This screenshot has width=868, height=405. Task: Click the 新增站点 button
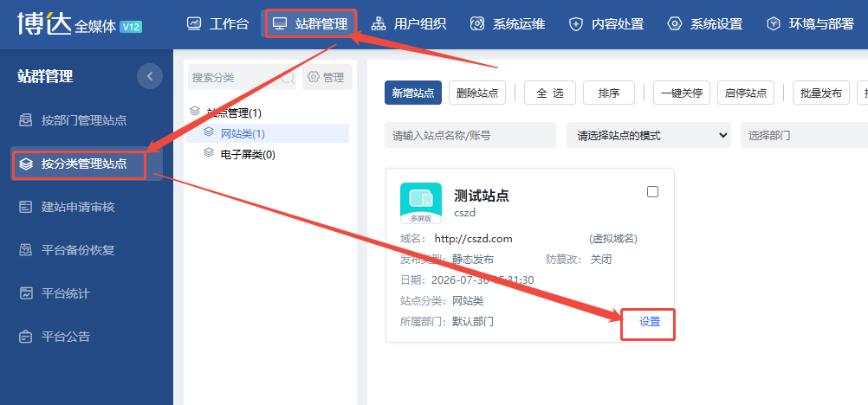(x=413, y=93)
